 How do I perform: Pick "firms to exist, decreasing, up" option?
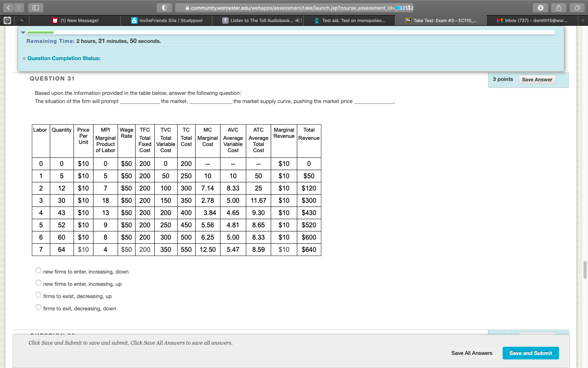[38, 295]
